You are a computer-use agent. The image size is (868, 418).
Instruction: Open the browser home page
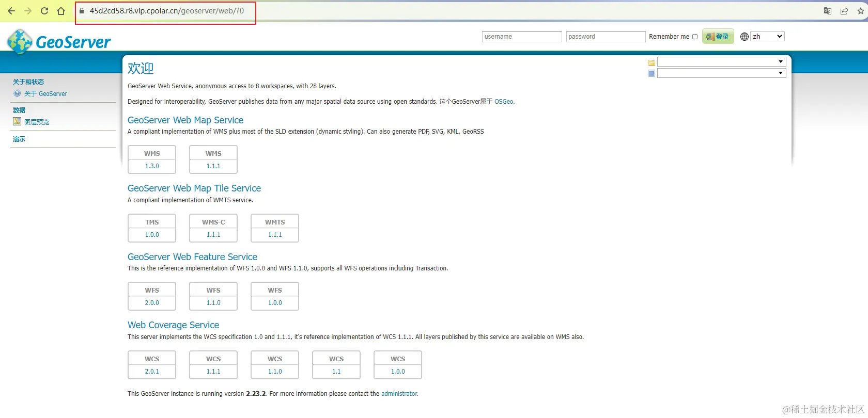coord(61,11)
